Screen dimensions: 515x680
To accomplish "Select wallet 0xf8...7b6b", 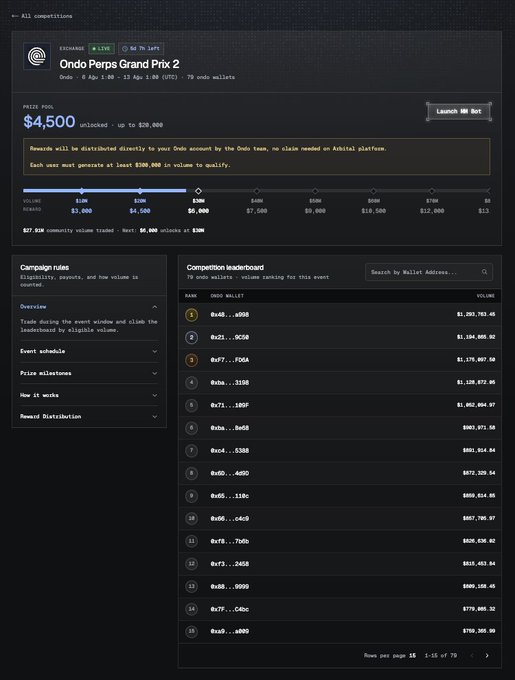I will click(230, 541).
